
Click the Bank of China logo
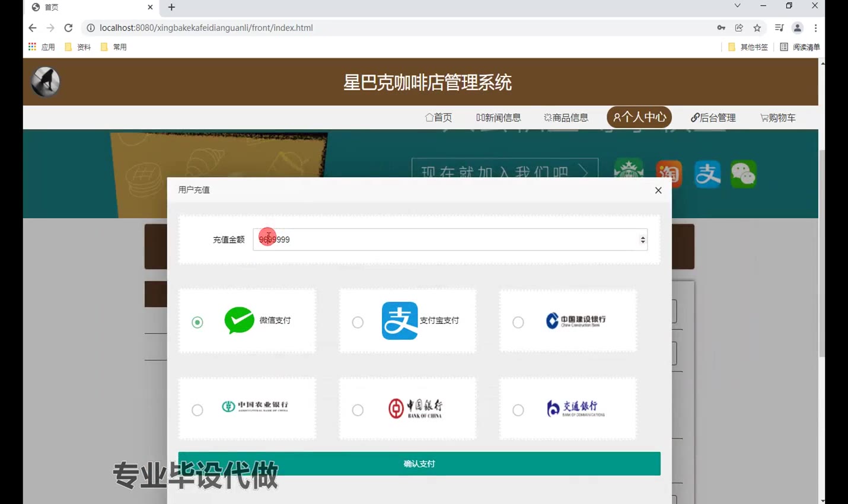(415, 408)
